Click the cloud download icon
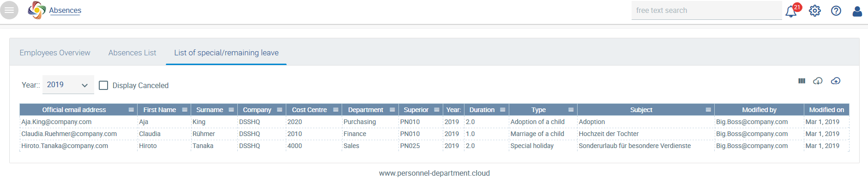 pos(818,81)
